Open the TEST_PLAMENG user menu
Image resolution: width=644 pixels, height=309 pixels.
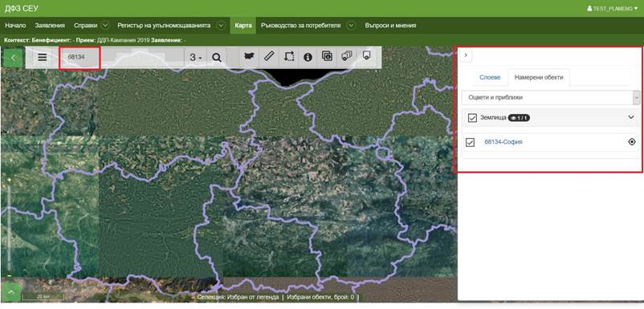click(x=613, y=8)
